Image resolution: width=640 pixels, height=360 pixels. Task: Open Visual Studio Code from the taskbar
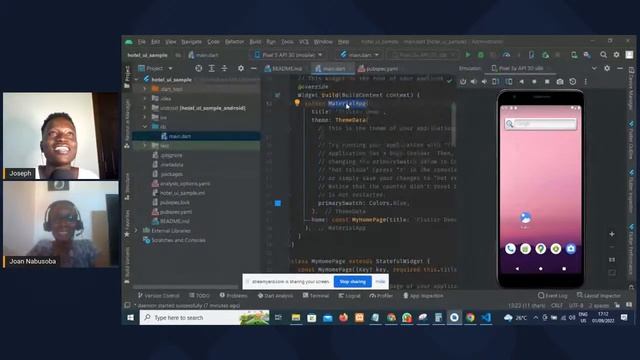[486, 318]
